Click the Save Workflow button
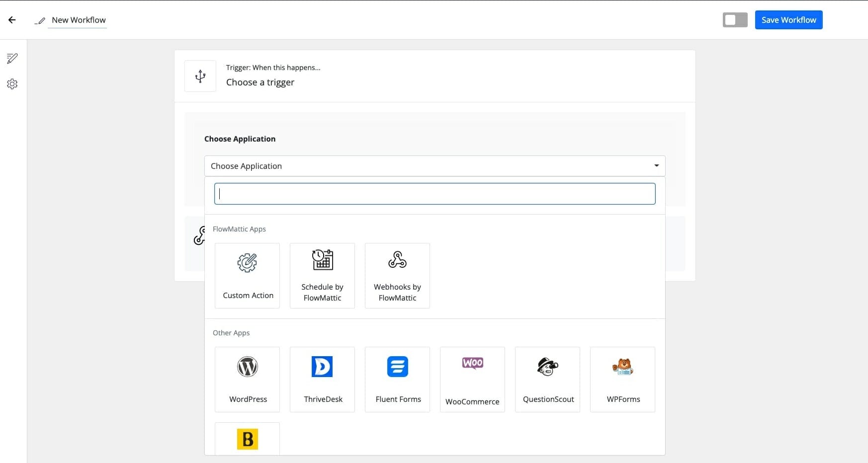The image size is (868, 463). pyautogui.click(x=788, y=20)
